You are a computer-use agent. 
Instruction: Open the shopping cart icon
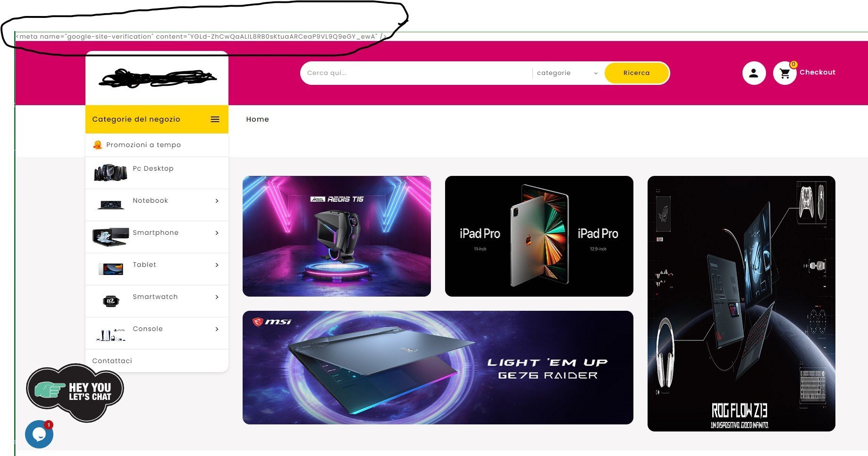[x=784, y=74]
